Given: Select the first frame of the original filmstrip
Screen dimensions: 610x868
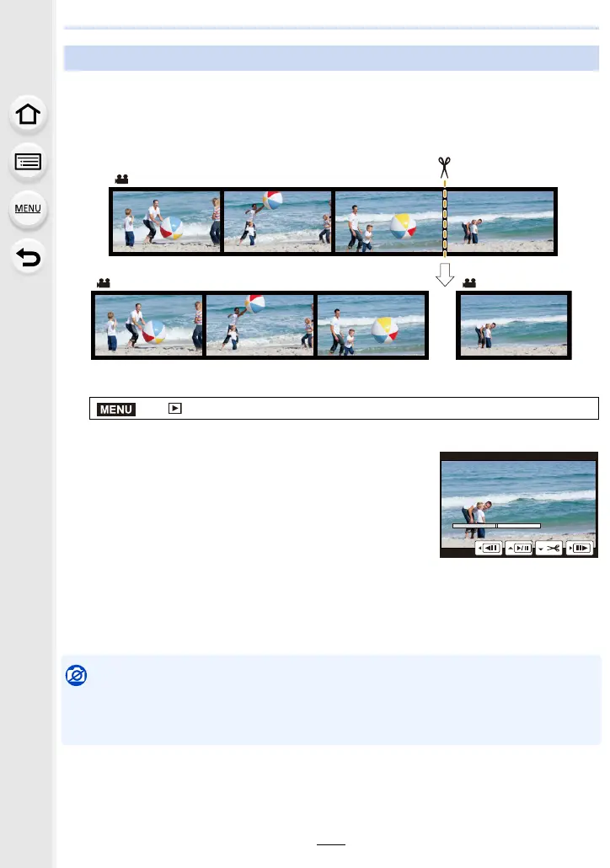Looking at the screenshot, I should click(166, 222).
